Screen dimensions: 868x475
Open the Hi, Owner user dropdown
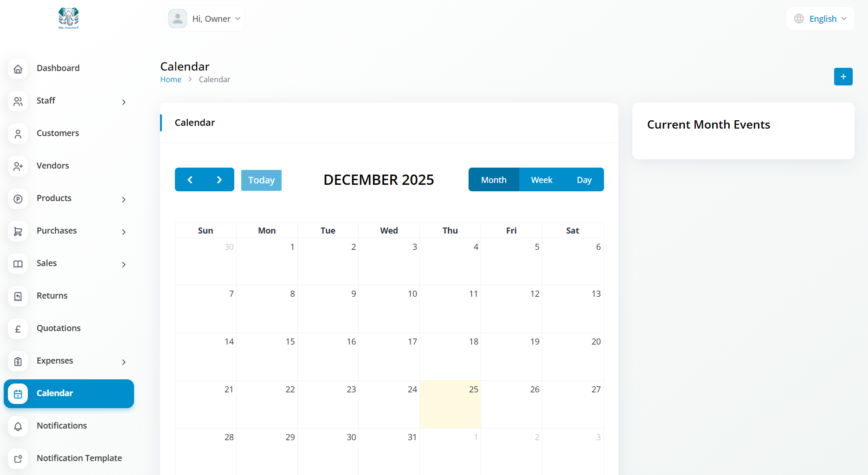pos(205,19)
